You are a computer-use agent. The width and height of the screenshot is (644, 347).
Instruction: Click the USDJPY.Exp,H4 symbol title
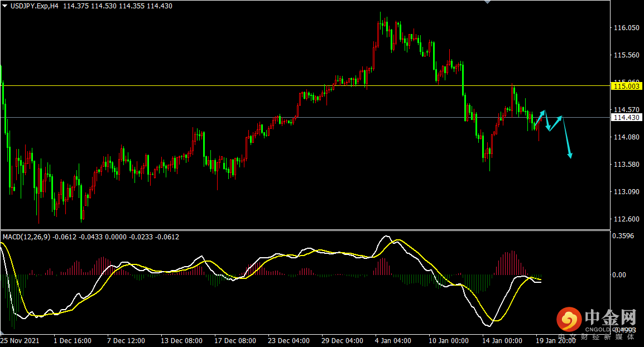pos(35,6)
